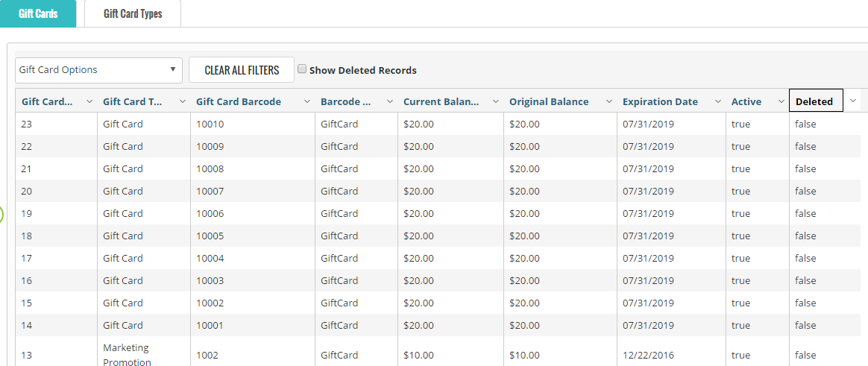Click the Deleted column header
The image size is (868, 366).
click(814, 101)
